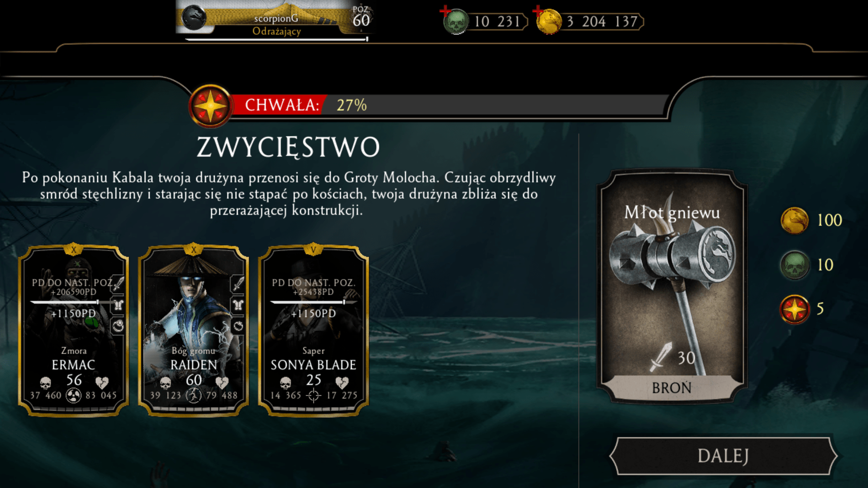Click the red plus beside gold coins
868x488 pixels.
(538, 10)
